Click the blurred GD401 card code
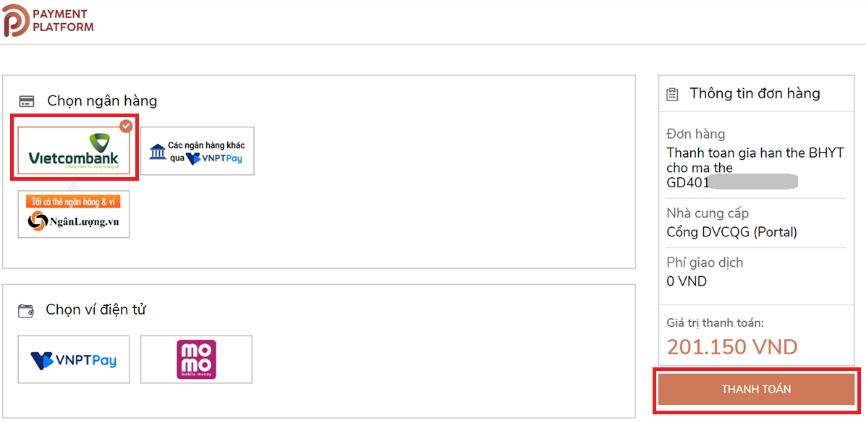Image resolution: width=866 pixels, height=423 pixels. pos(732,181)
